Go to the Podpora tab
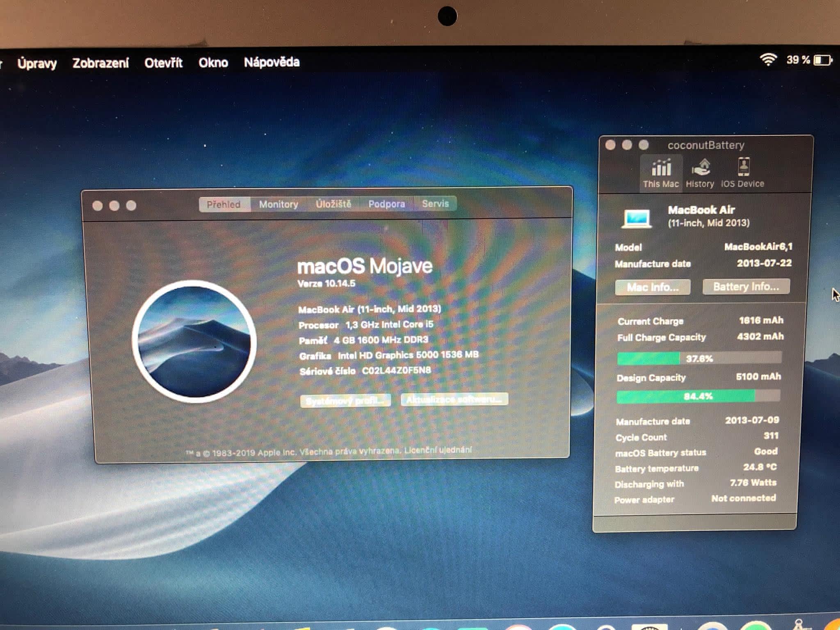Image resolution: width=840 pixels, height=630 pixels. click(x=386, y=204)
